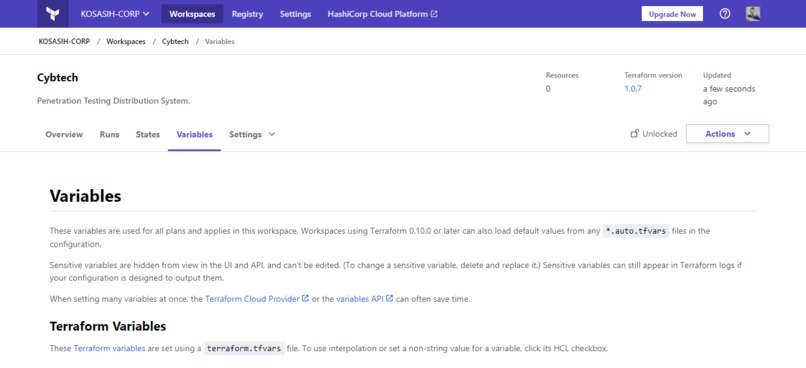Go to Workspaces in top navigation
This screenshot has width=806, height=368.
pos(192,14)
